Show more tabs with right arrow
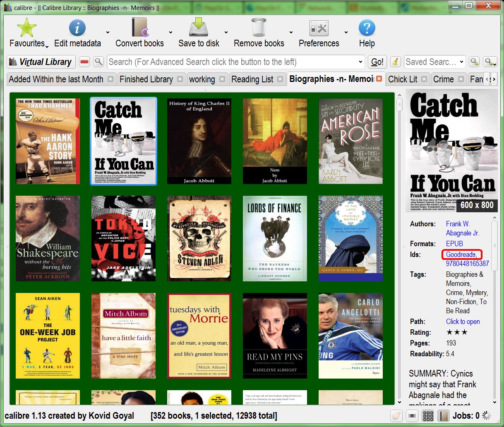The width and height of the screenshot is (504, 427). [x=494, y=79]
